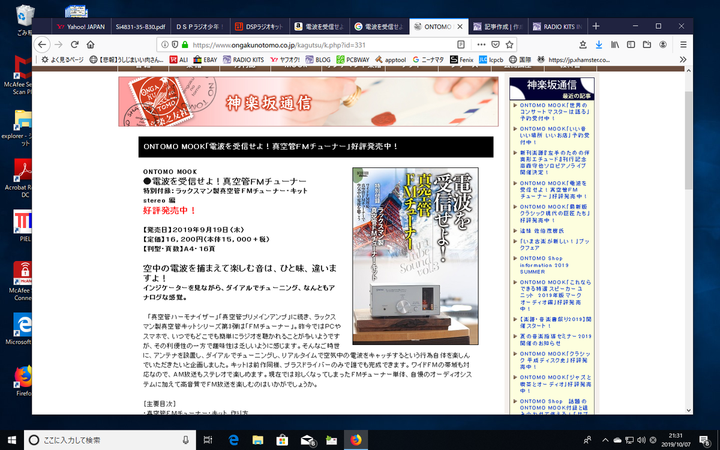Click the Firefox icon on the taskbar

click(x=354, y=439)
